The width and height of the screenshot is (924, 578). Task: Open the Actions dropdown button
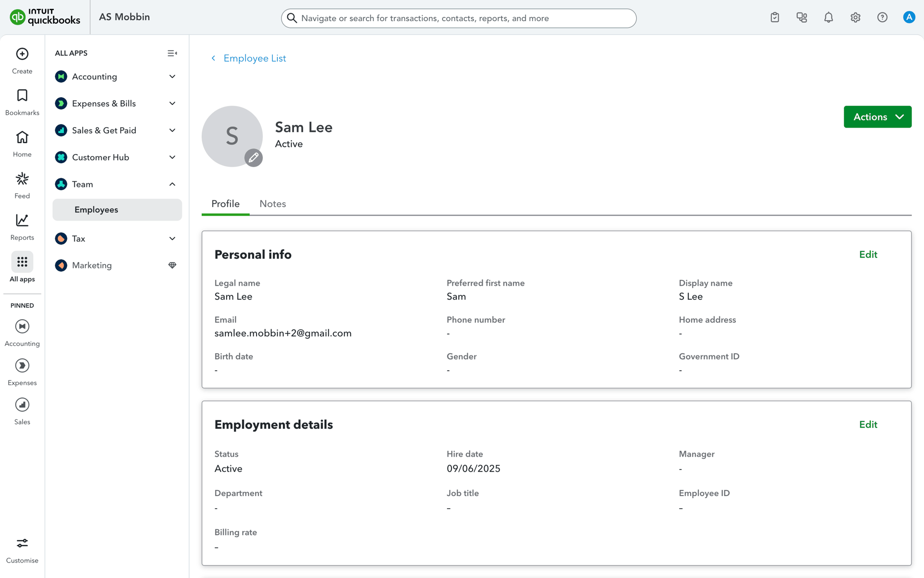(x=877, y=117)
